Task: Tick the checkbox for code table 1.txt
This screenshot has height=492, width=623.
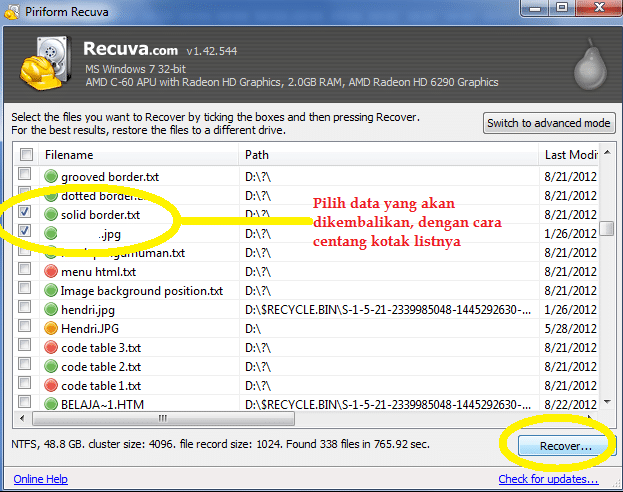Action: (25, 383)
